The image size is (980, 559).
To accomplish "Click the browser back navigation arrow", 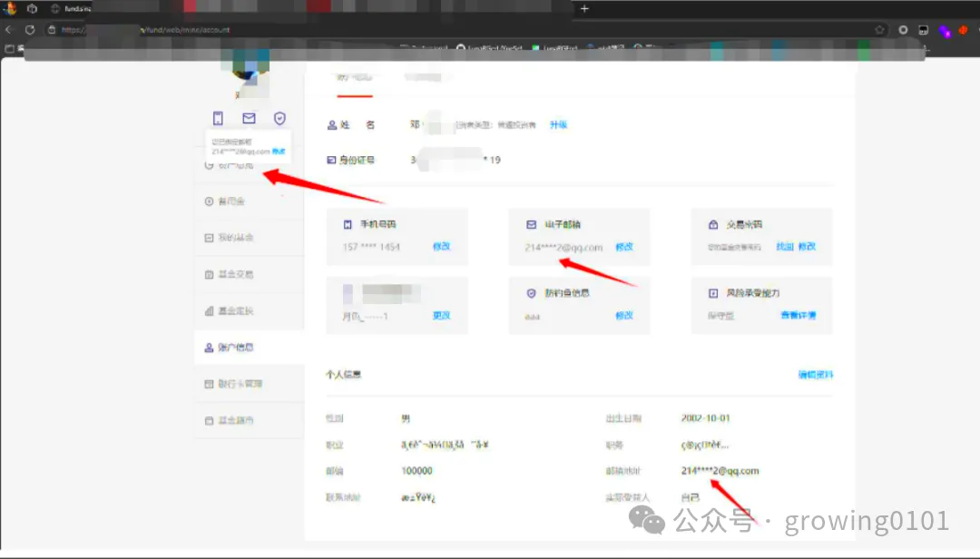I will 10,29.
